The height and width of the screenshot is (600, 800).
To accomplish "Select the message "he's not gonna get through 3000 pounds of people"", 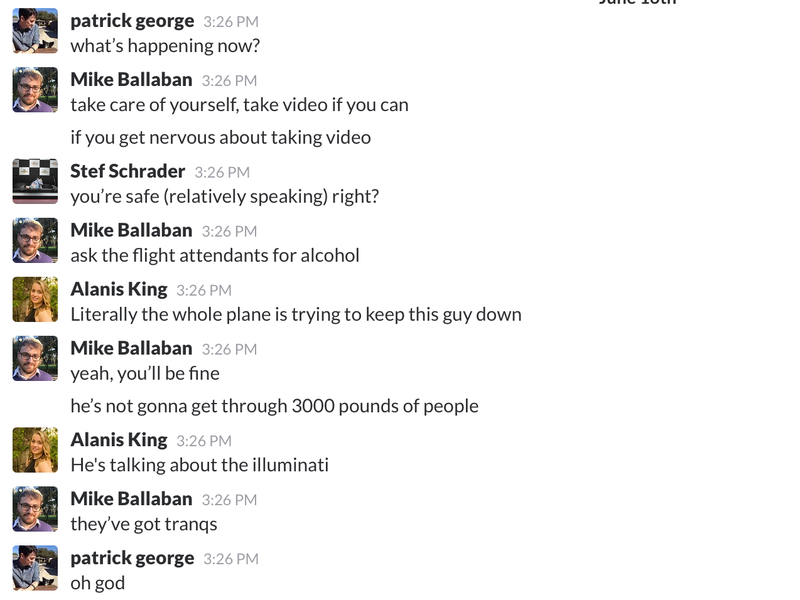I will point(274,407).
